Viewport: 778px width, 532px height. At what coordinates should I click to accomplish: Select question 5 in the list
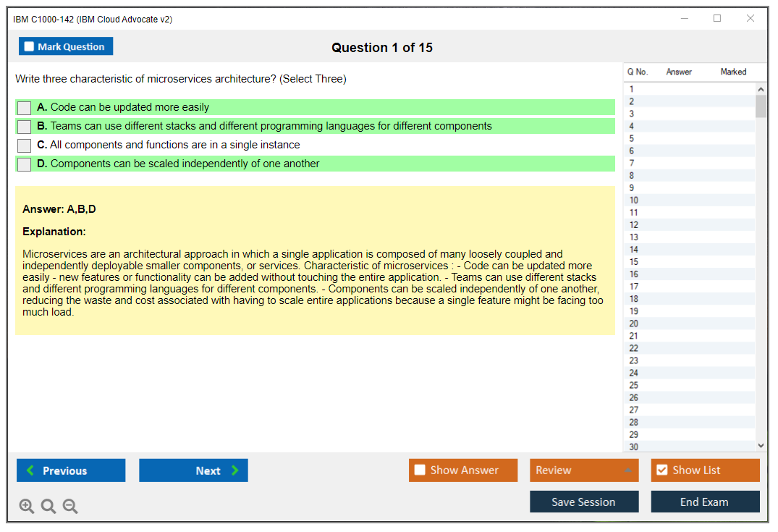(632, 138)
